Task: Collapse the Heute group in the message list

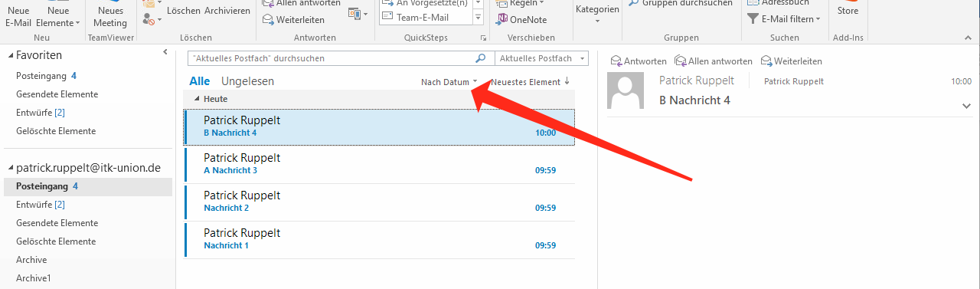Action: click(197, 99)
